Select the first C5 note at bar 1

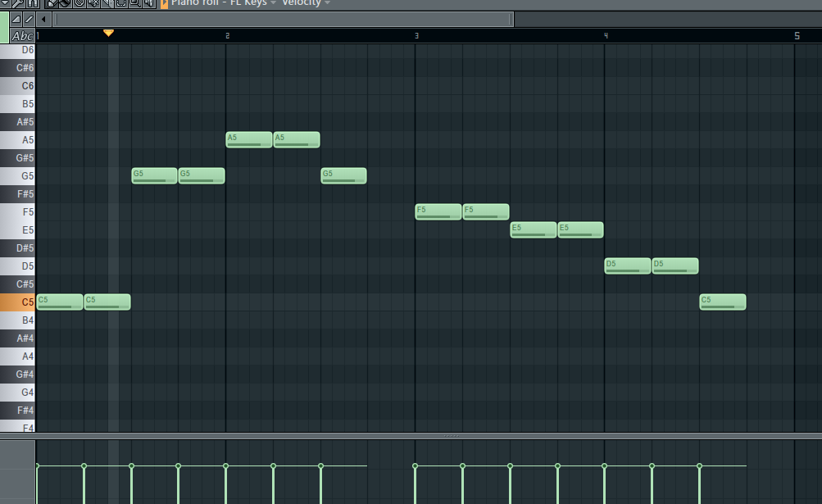coord(60,302)
